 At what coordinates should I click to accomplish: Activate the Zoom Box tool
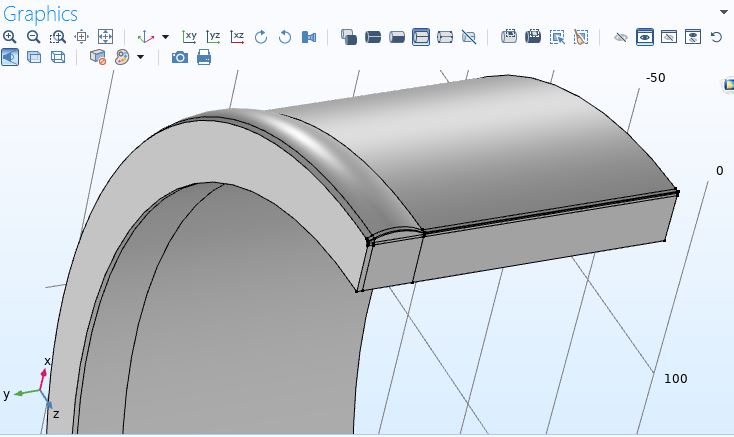point(57,37)
